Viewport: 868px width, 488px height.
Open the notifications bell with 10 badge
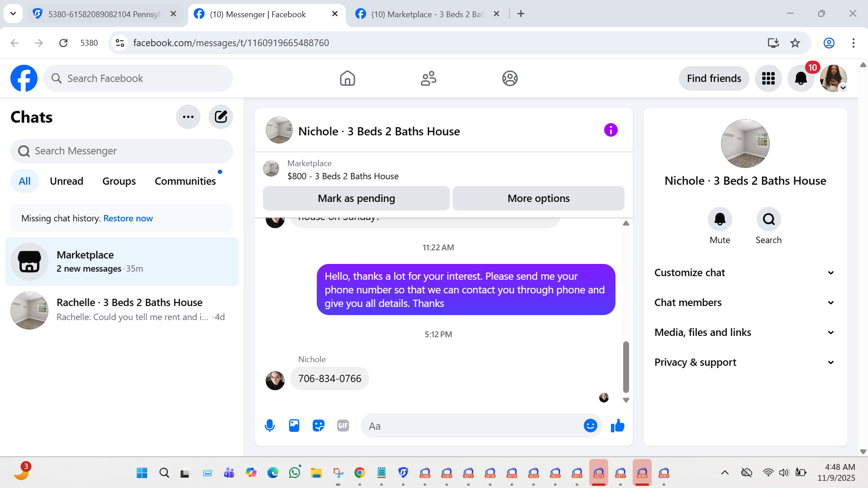pyautogui.click(x=801, y=78)
